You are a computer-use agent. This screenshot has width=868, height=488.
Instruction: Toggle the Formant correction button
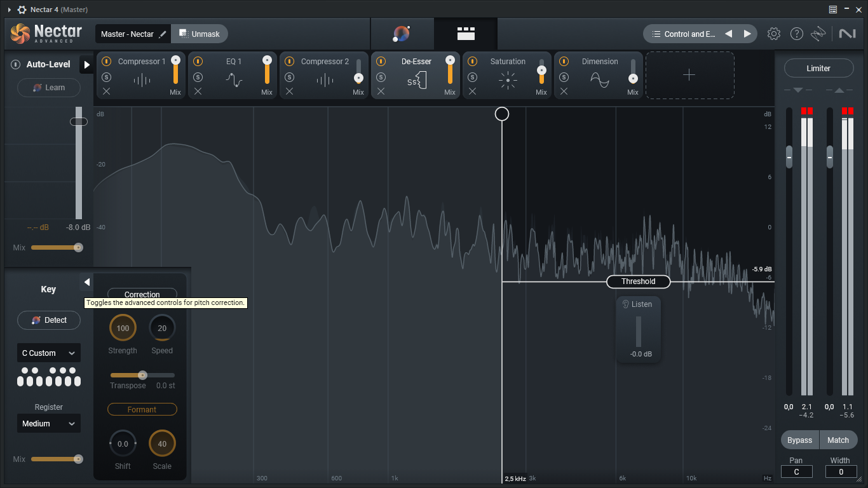(x=142, y=410)
